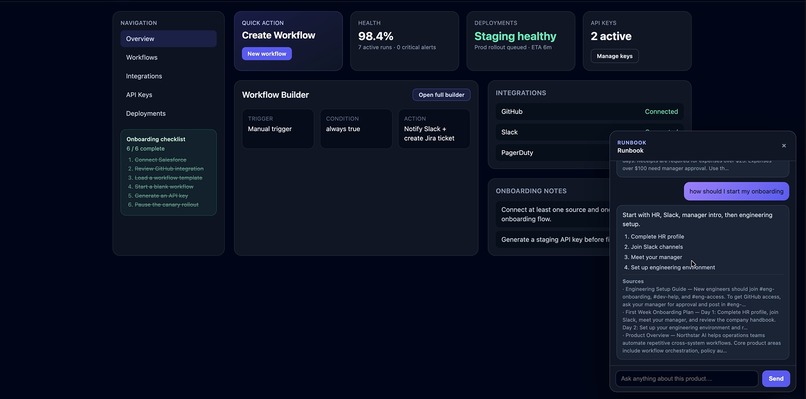Viewport: 806px width, 399px height.
Task: Send the chat message
Action: [x=776, y=378]
